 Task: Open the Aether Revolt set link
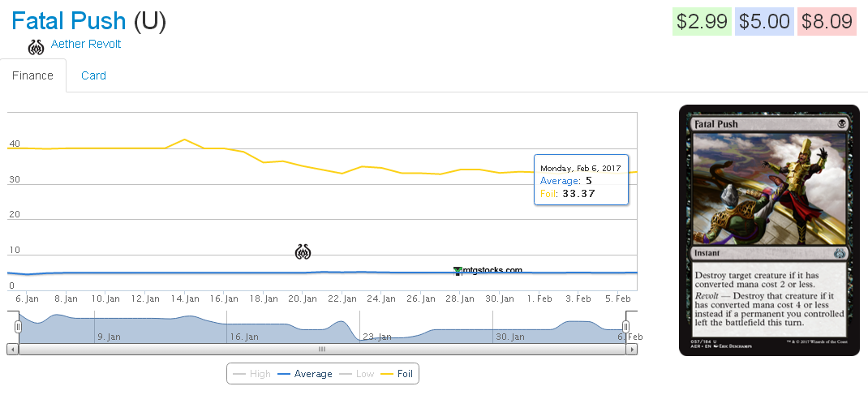(x=86, y=45)
